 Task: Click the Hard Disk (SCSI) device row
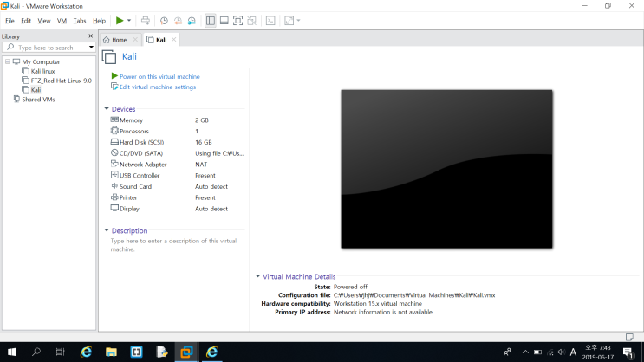(x=177, y=142)
